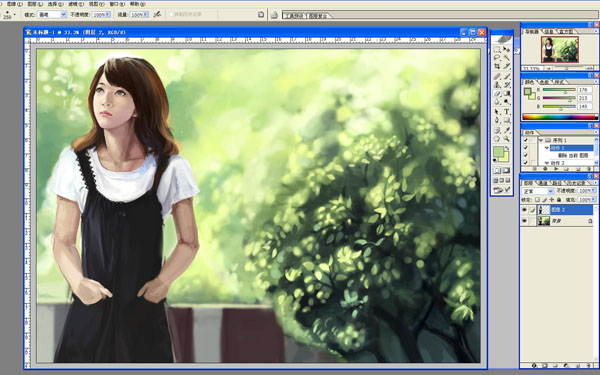
Task: Toggle the 动作 2 action checkmark
Action: pos(525,163)
